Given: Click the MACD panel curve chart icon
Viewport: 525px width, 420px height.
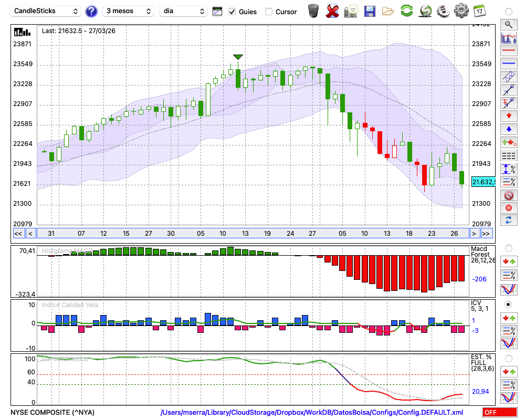Looking at the screenshot, I should pos(509,289).
